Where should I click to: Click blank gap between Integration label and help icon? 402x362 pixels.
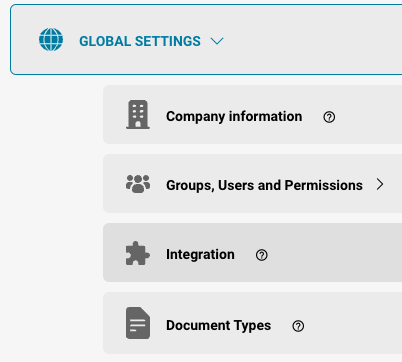(245, 255)
